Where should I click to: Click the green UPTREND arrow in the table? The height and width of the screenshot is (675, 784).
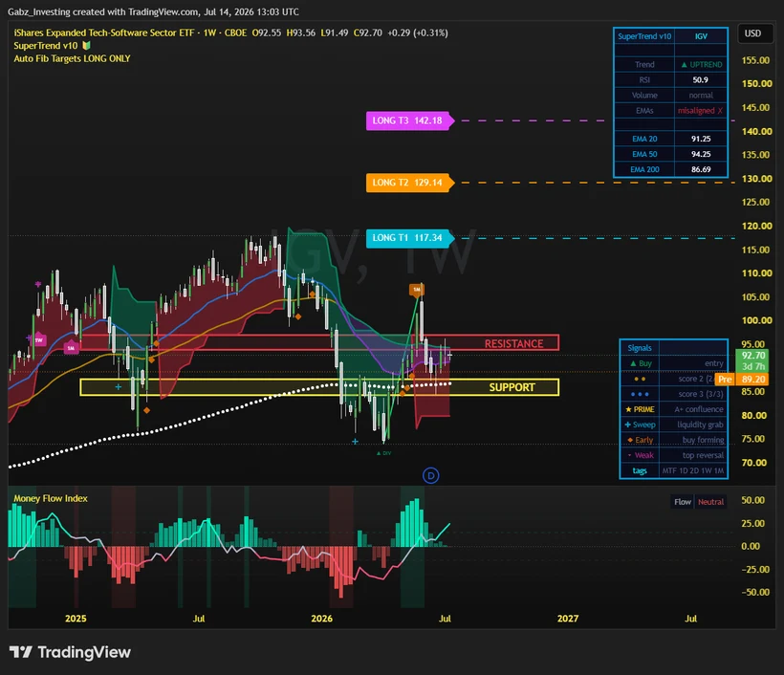[684, 64]
